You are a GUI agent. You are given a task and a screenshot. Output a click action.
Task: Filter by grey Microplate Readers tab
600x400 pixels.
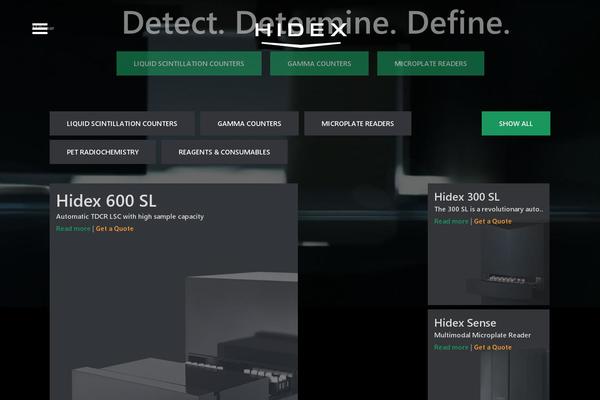(358, 124)
